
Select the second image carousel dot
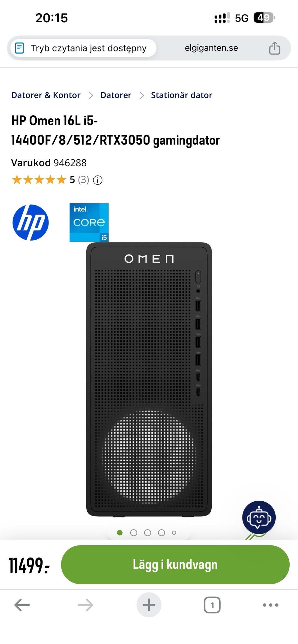click(133, 533)
